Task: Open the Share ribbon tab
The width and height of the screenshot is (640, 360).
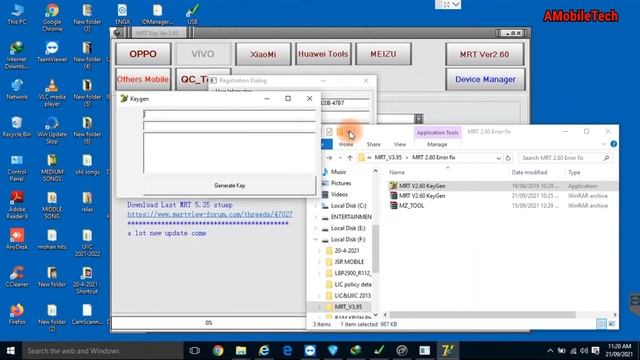Action: (373, 144)
